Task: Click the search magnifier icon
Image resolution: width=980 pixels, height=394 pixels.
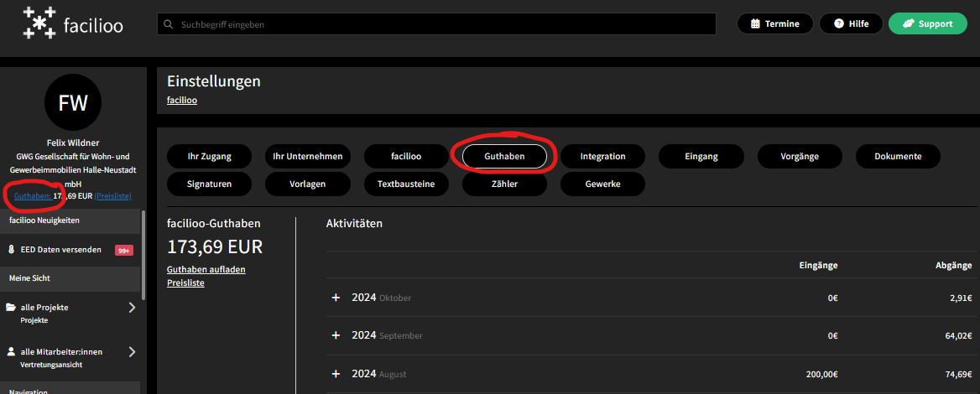Action: [x=168, y=24]
